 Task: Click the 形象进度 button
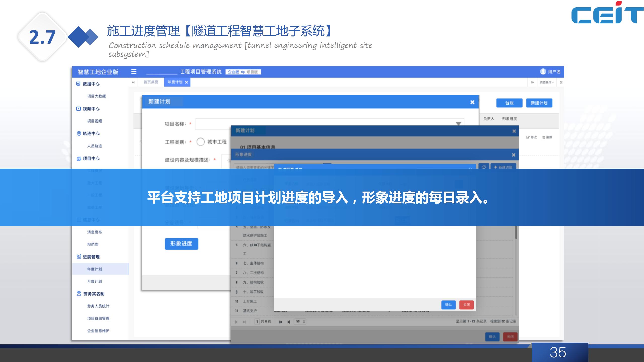(x=181, y=244)
